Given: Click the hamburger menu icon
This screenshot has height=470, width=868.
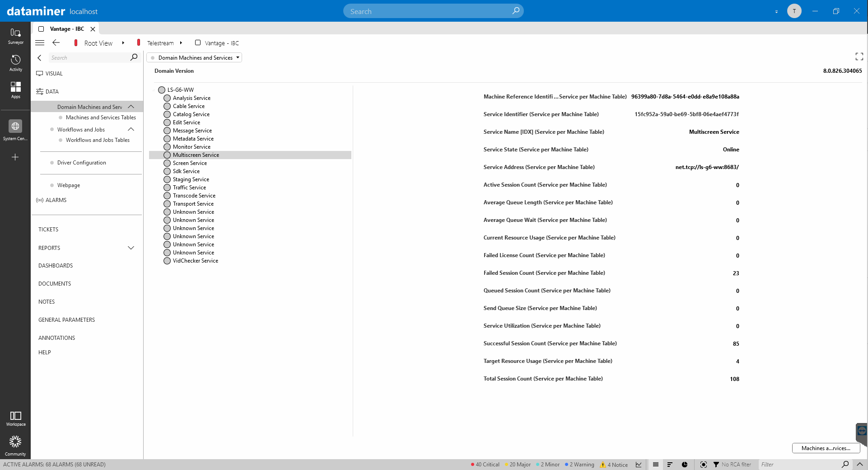Looking at the screenshot, I should pyautogui.click(x=40, y=42).
